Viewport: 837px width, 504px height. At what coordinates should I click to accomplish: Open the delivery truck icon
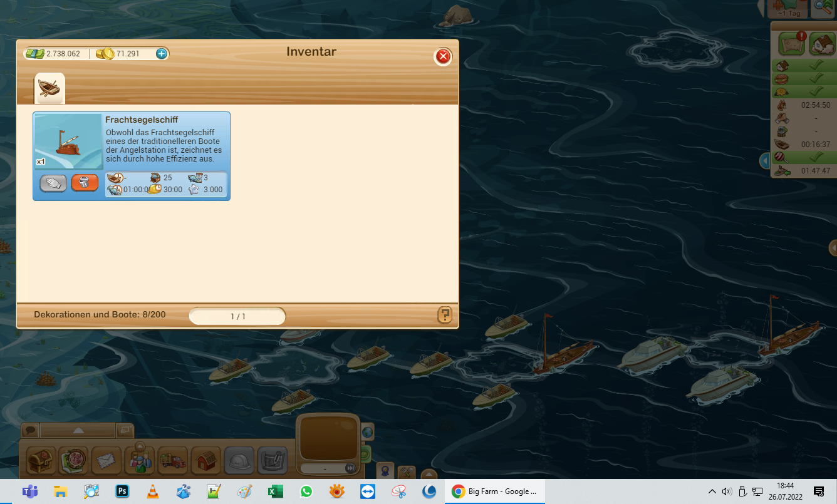[x=172, y=461]
